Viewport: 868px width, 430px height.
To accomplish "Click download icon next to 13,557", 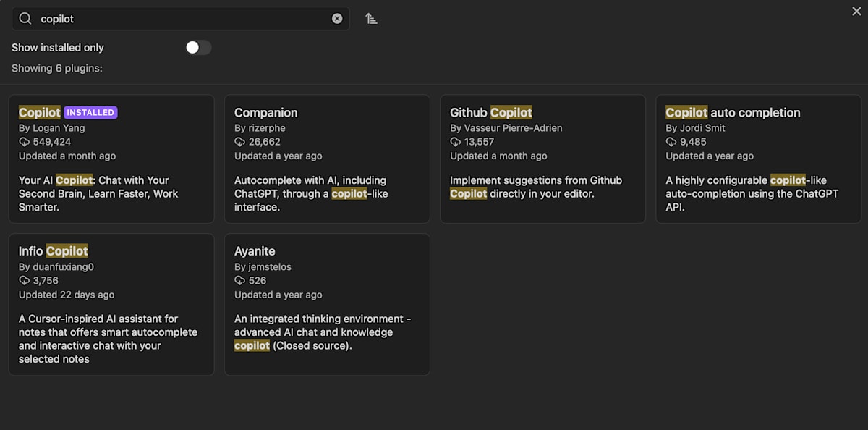I will point(455,142).
